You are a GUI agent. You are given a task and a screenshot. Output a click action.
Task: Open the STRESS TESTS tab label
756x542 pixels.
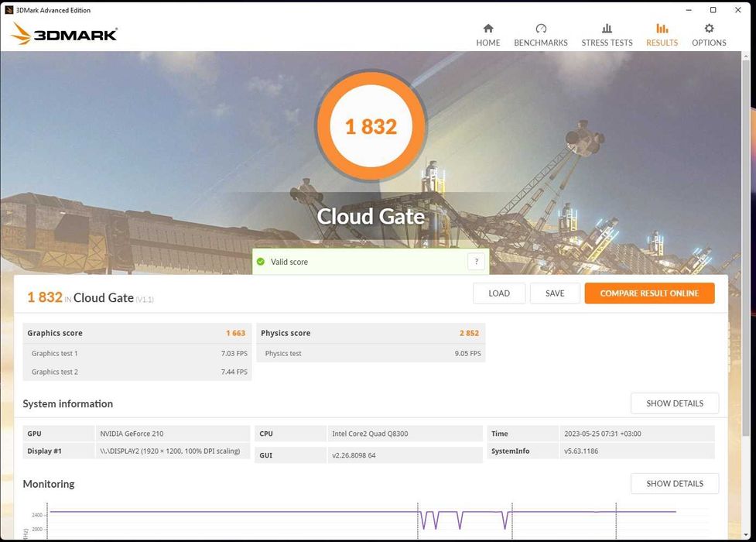pos(607,43)
